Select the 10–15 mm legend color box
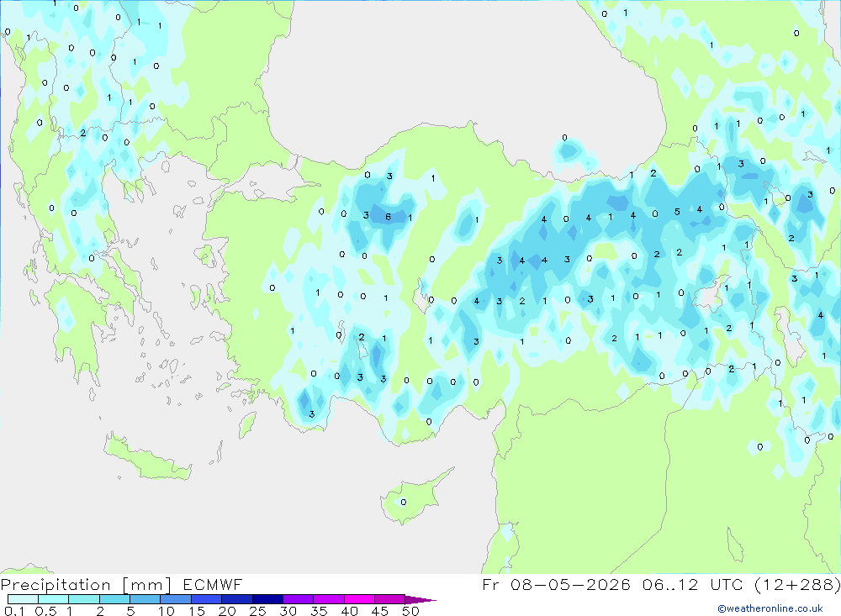Viewport: 841px width, 616px height. (176, 599)
